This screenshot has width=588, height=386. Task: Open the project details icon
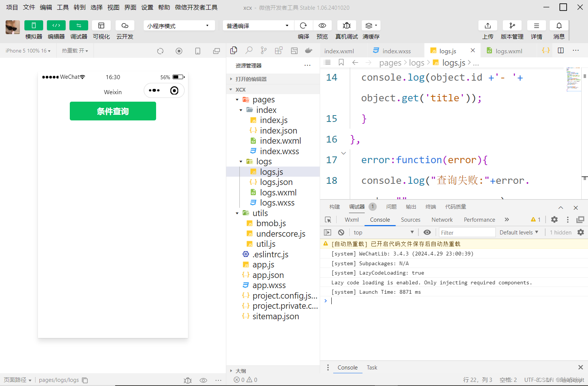point(537,26)
